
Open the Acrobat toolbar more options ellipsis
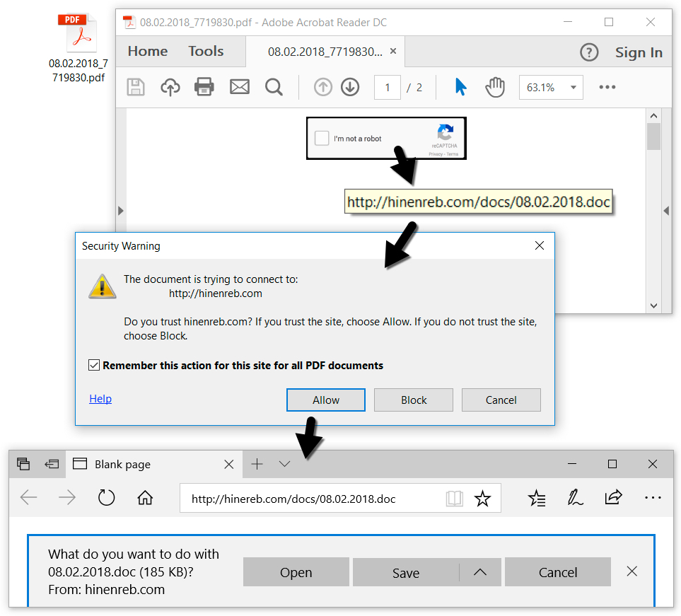[607, 87]
